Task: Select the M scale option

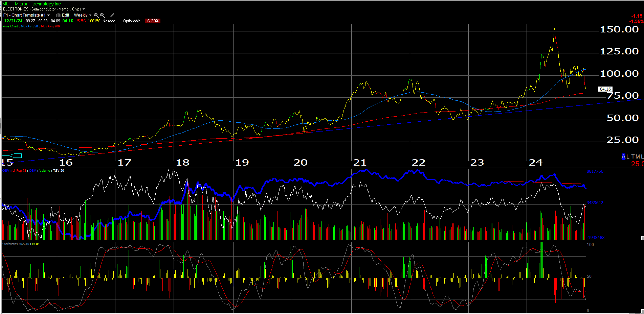Action: (x=638, y=156)
